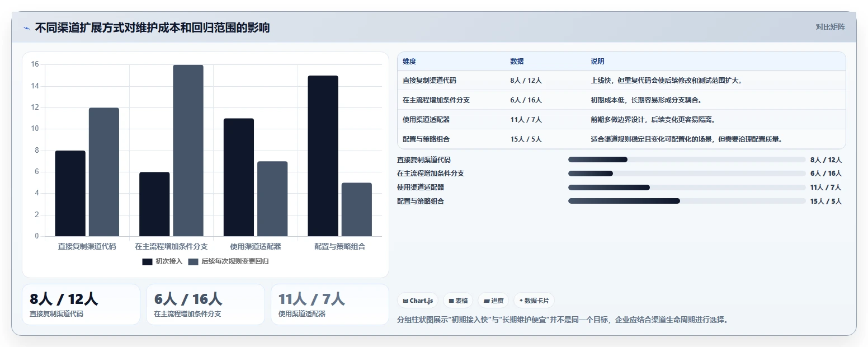This screenshot has height=347, width=868.
Task: Click the progress bar for 使用渠道适配器
Action: (687, 187)
